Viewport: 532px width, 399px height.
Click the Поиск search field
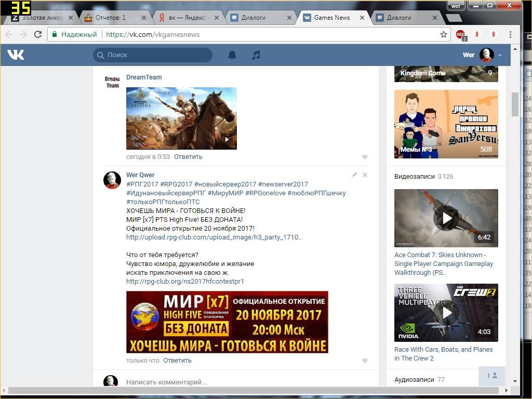[x=153, y=55]
